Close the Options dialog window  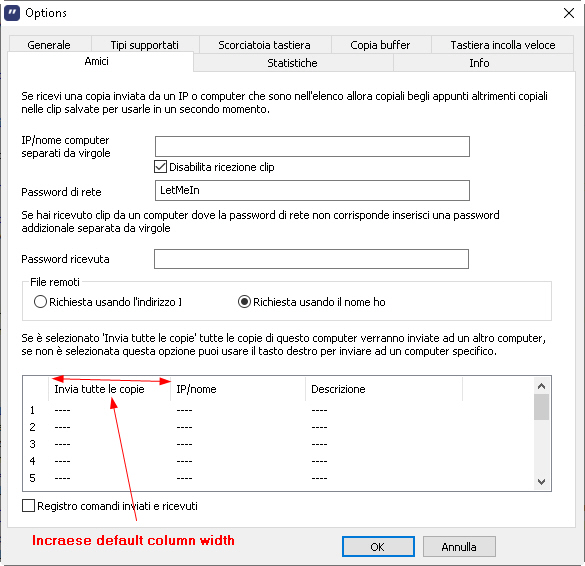pos(569,13)
